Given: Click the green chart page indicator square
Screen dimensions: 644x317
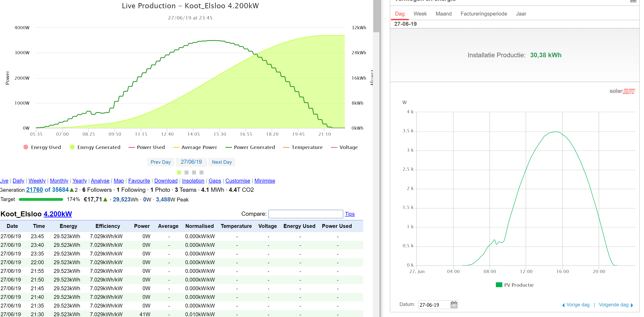Looking at the screenshot, I should coord(179,172).
